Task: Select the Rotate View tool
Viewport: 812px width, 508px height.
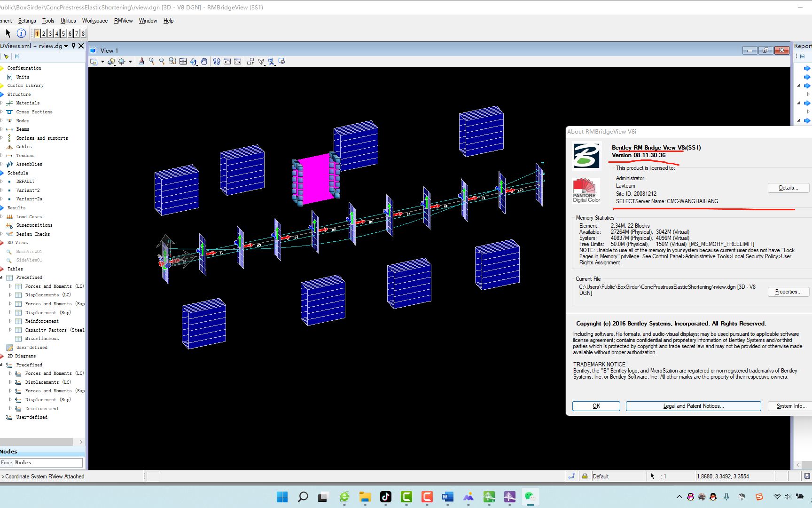Action: (x=193, y=61)
